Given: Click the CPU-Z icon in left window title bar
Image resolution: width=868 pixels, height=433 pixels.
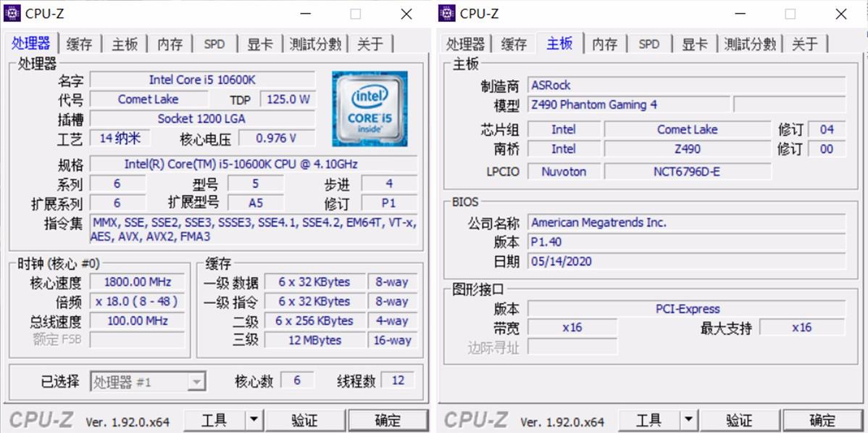Looking at the screenshot, I should 12,13.
